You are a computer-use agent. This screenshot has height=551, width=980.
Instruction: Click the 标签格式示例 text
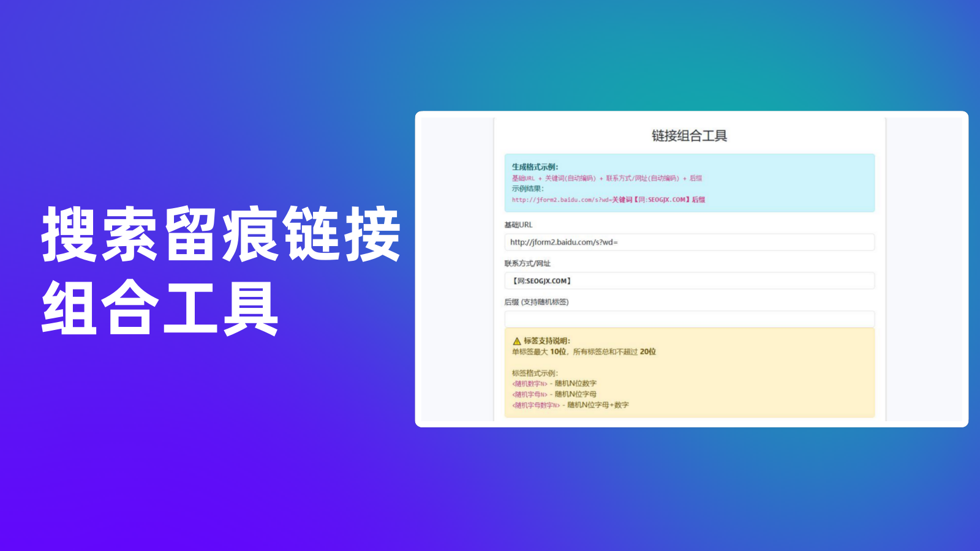pos(535,373)
